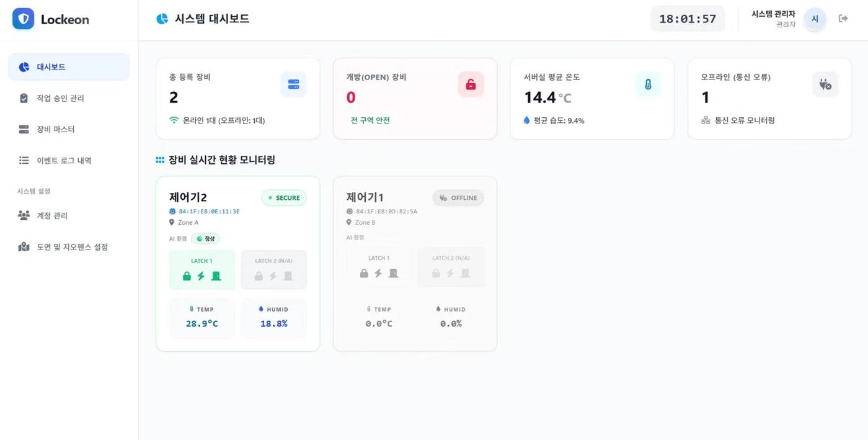Viewport: 868px width, 440px height.
Task: Click the LATCH 2 (N/A) panel on 제어기2
Action: (x=273, y=270)
